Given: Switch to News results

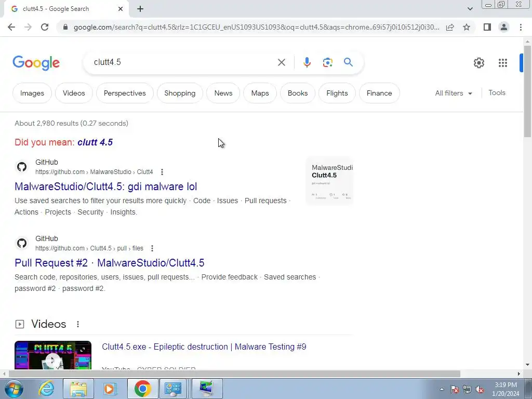Looking at the screenshot, I should (223, 93).
